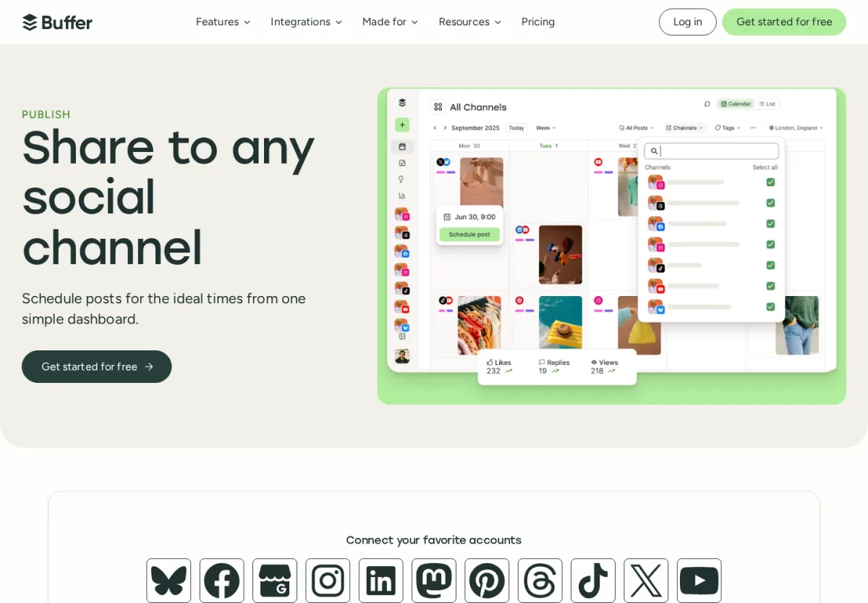Open the Pricing page
Screen dimensions: 868x603
(538, 22)
